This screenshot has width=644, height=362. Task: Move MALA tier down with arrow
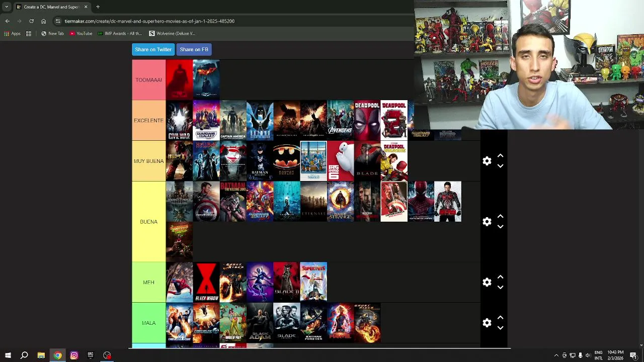500,328
